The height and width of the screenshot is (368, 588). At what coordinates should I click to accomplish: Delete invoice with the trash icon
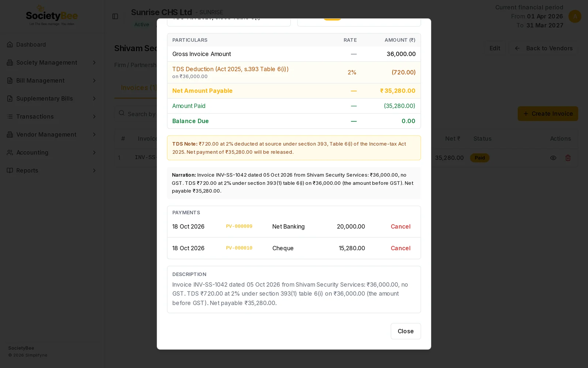pos(568,158)
